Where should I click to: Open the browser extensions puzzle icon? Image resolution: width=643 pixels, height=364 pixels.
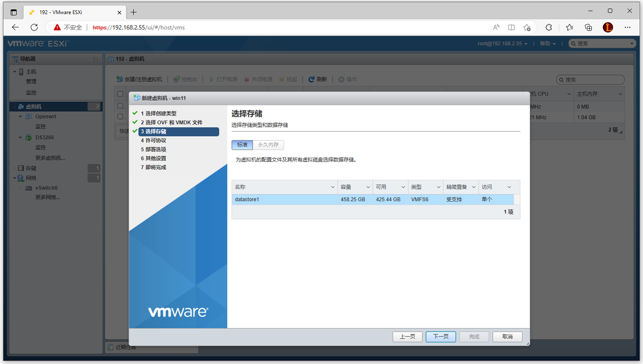point(548,27)
